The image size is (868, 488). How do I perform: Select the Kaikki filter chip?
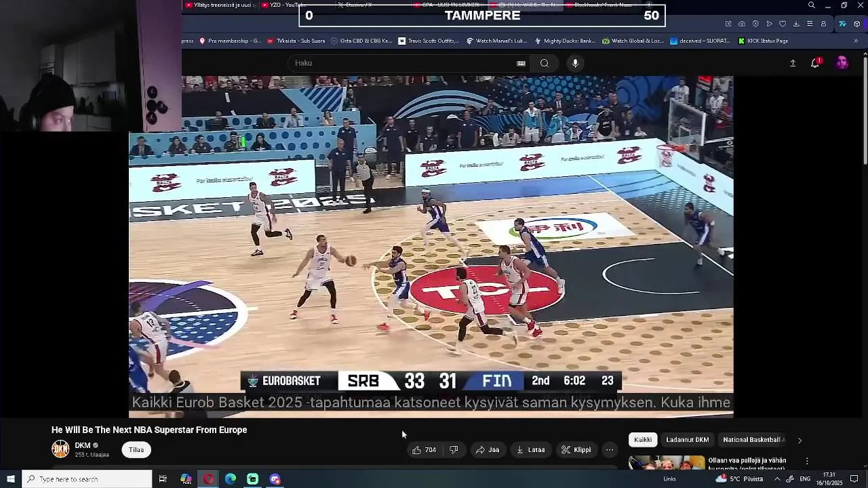click(643, 440)
